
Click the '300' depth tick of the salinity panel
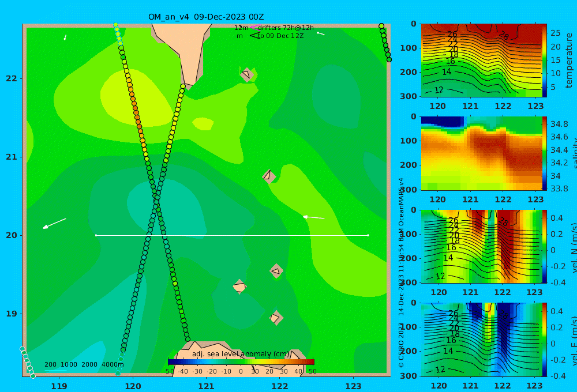pyautogui.click(x=409, y=189)
